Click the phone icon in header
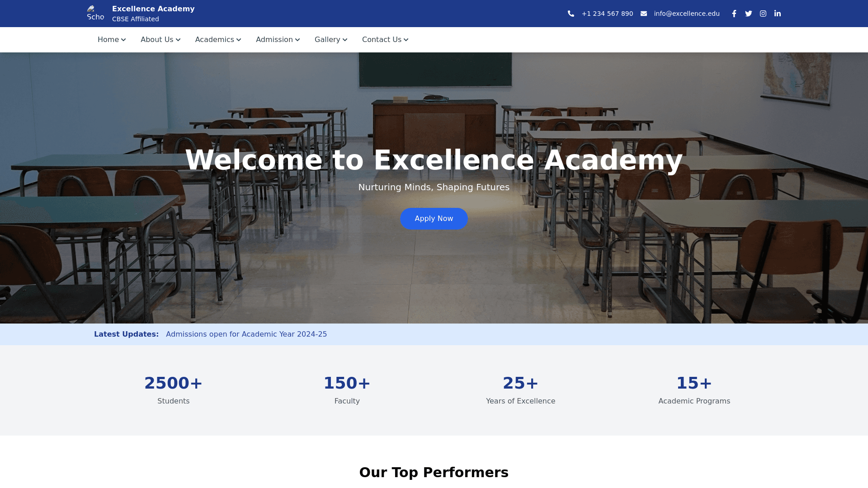868x488 pixels. [571, 14]
